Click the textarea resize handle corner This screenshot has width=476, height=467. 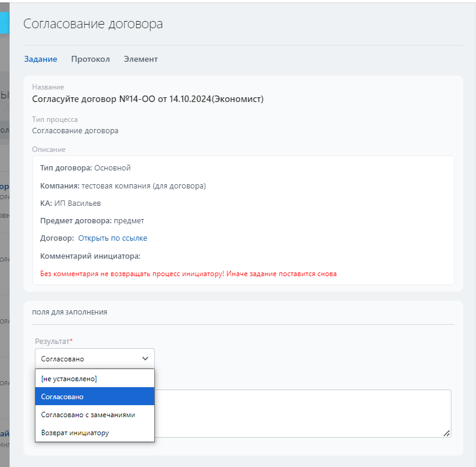[447, 433]
